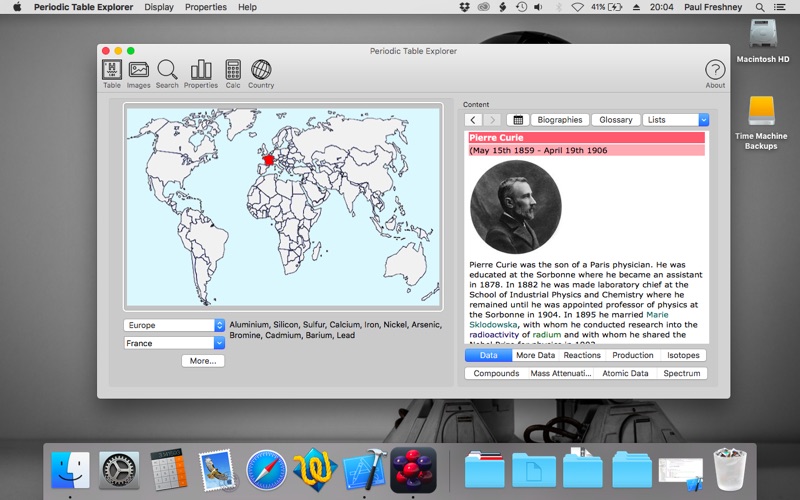Switch to the Compounds tab
This screenshot has height=500, width=800.
[x=496, y=373]
